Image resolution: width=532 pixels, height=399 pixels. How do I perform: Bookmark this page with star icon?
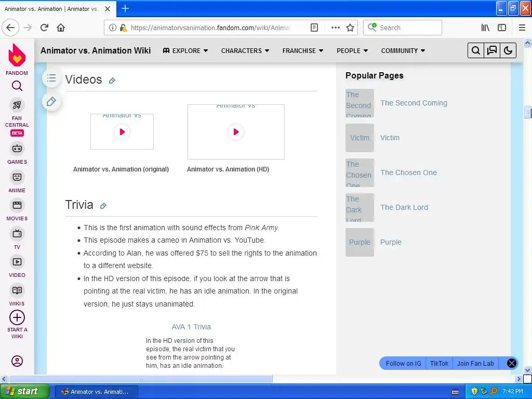coord(350,28)
